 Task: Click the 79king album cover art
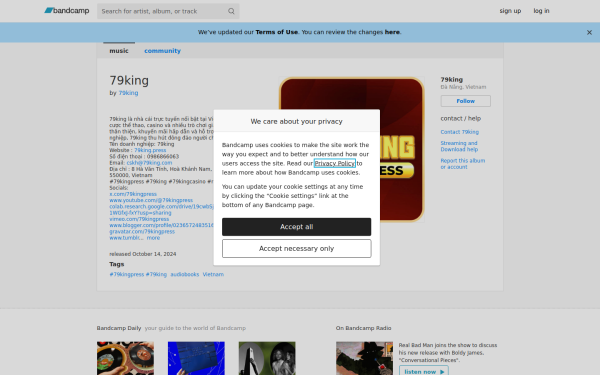coord(352,149)
